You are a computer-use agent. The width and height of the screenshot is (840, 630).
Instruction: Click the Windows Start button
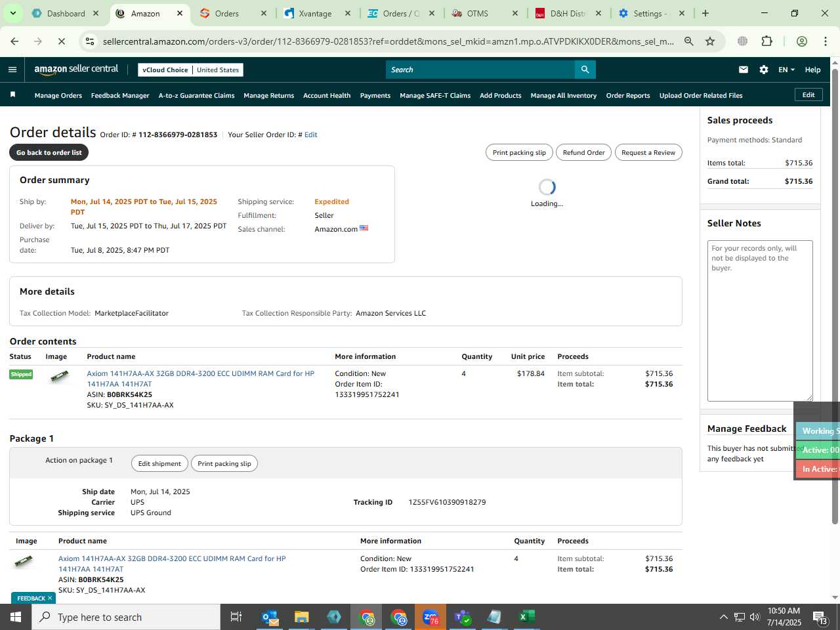click(x=16, y=617)
